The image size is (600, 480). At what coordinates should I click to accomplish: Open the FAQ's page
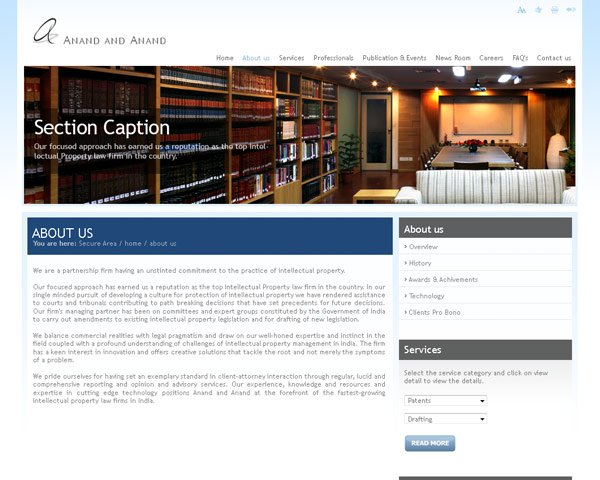pos(520,58)
